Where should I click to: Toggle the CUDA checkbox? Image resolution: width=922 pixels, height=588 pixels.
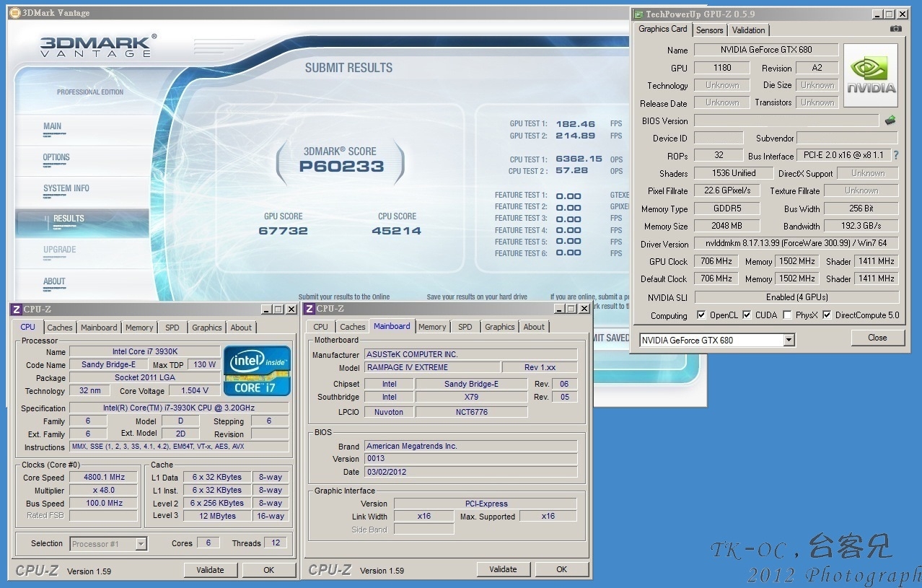pos(747,315)
